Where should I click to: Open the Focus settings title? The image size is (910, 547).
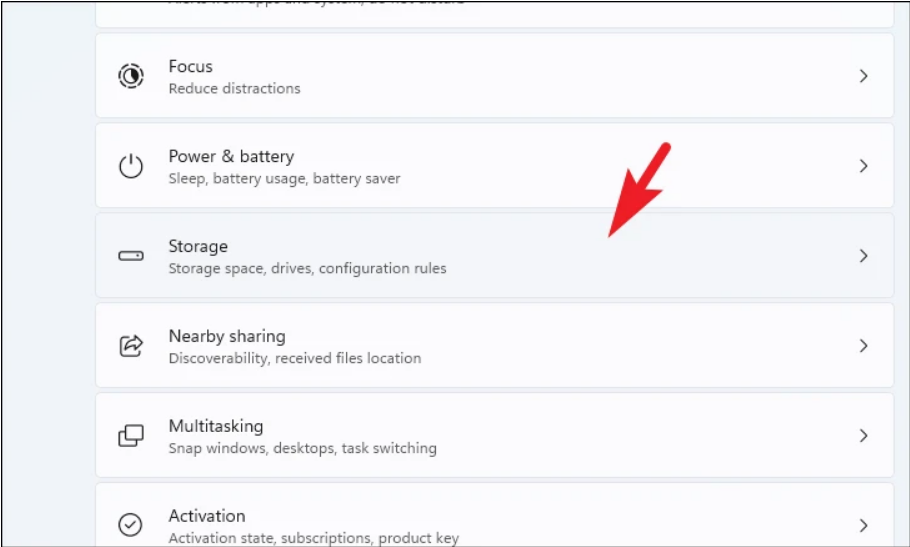(x=190, y=66)
